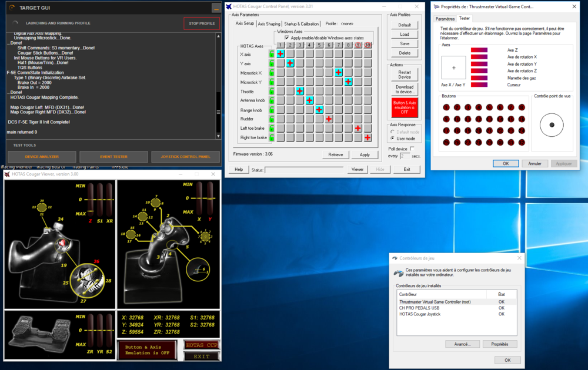Image resolution: width=588 pixels, height=370 pixels.
Task: Click the Status text field
Action: (304, 170)
